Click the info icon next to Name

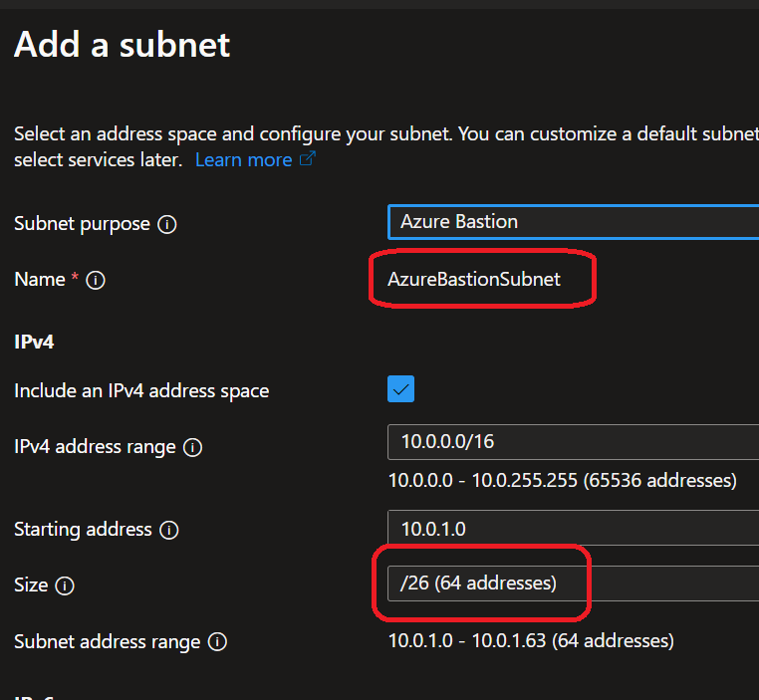pyautogui.click(x=96, y=281)
